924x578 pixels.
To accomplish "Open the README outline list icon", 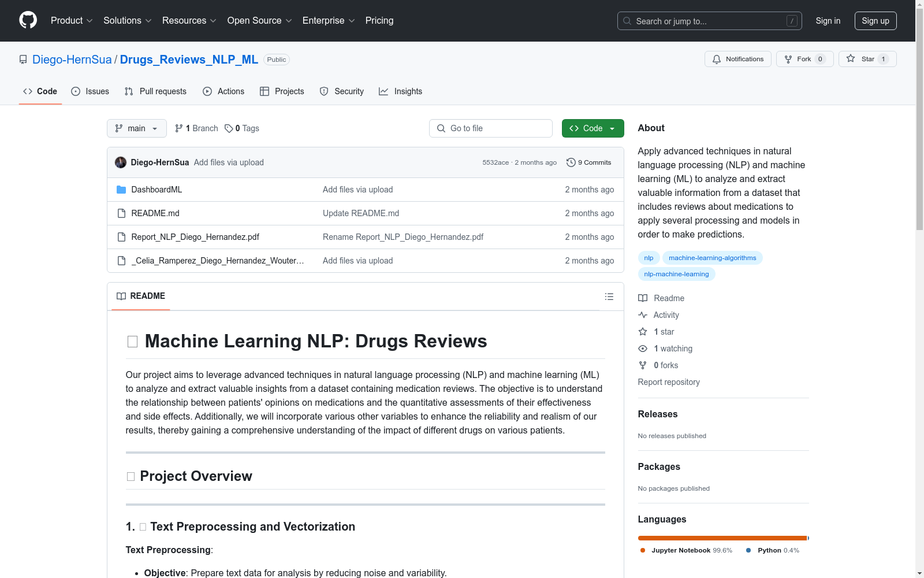I will click(x=609, y=297).
